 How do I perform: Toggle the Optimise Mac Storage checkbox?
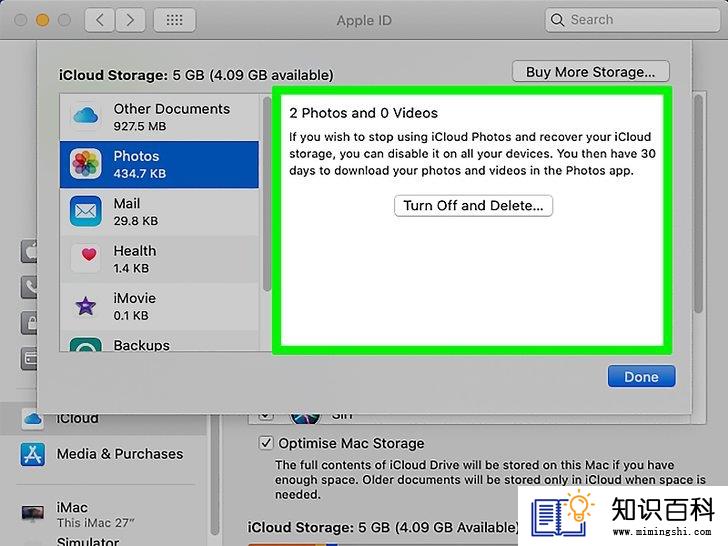click(x=266, y=443)
